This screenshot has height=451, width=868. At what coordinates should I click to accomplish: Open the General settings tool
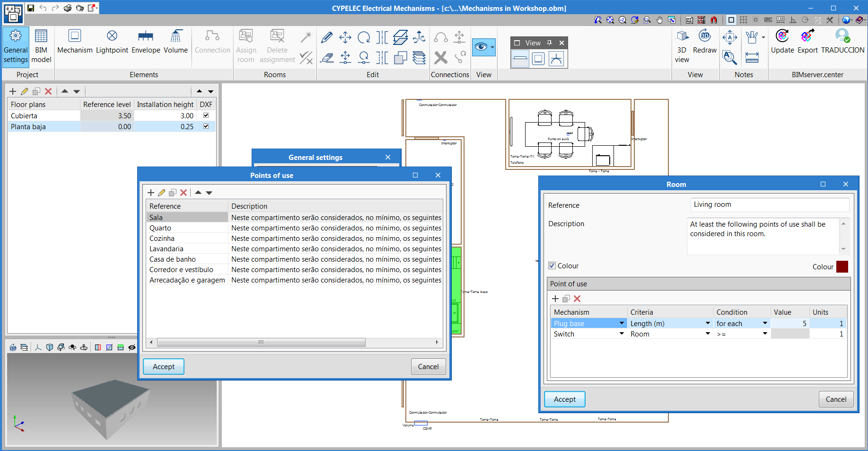coord(16,46)
